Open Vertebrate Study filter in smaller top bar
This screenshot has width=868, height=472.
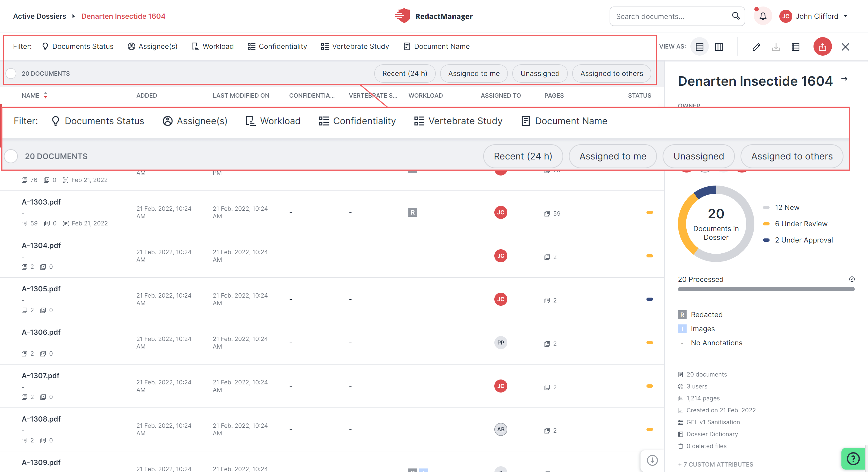pyautogui.click(x=355, y=46)
